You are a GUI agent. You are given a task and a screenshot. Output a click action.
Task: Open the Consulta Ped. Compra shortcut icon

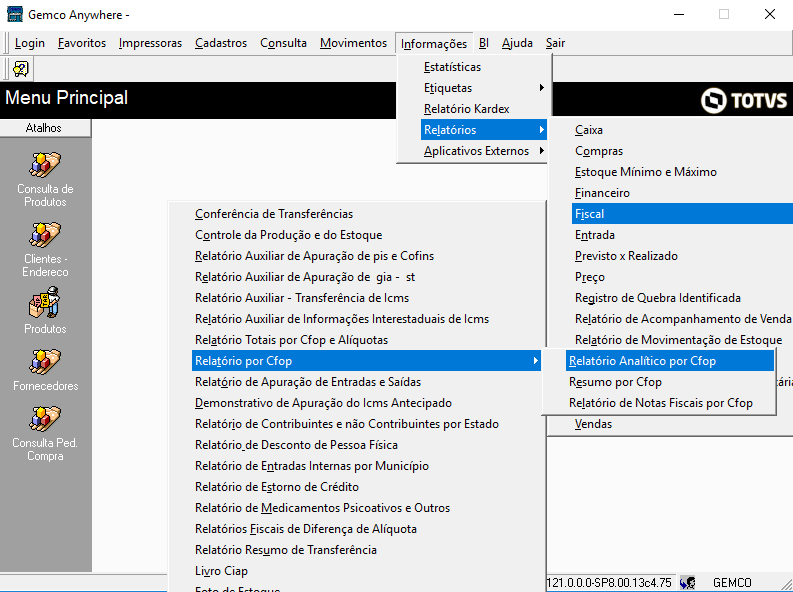(x=45, y=419)
